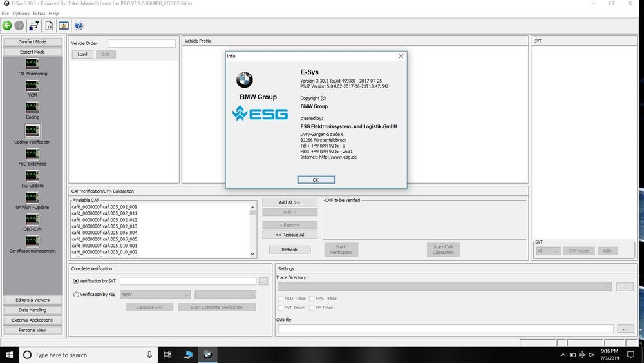The image size is (644, 363).
Task: Open Data Handling section
Action: coord(32,310)
